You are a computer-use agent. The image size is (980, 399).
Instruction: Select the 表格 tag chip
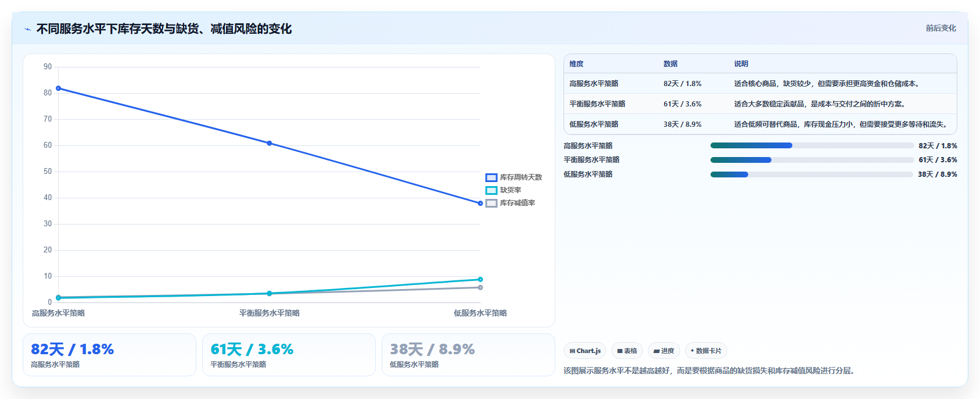pyautogui.click(x=627, y=351)
